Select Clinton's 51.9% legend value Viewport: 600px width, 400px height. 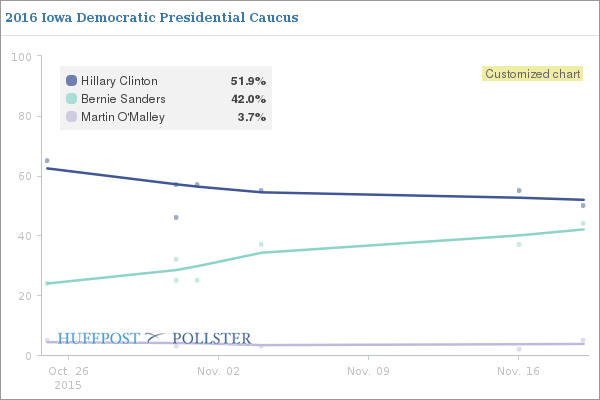(248, 80)
